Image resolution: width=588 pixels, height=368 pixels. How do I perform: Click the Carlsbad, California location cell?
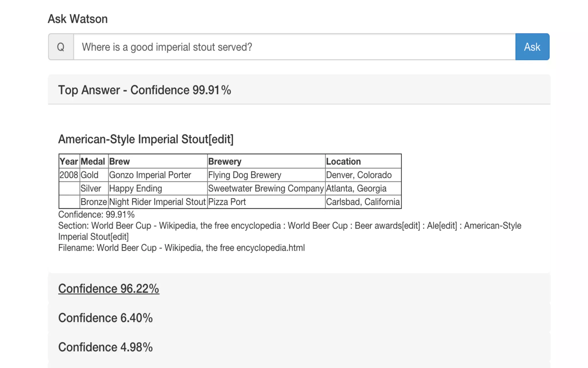tap(363, 202)
